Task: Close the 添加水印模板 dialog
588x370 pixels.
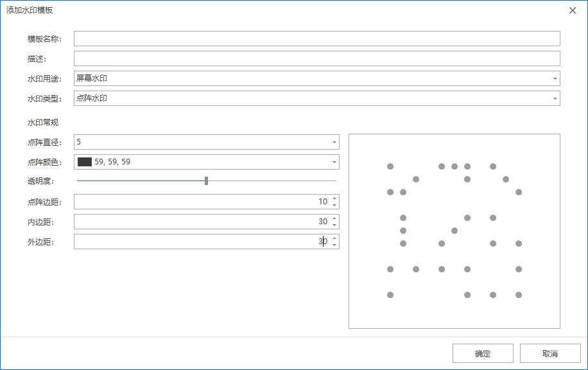Action: coord(572,10)
